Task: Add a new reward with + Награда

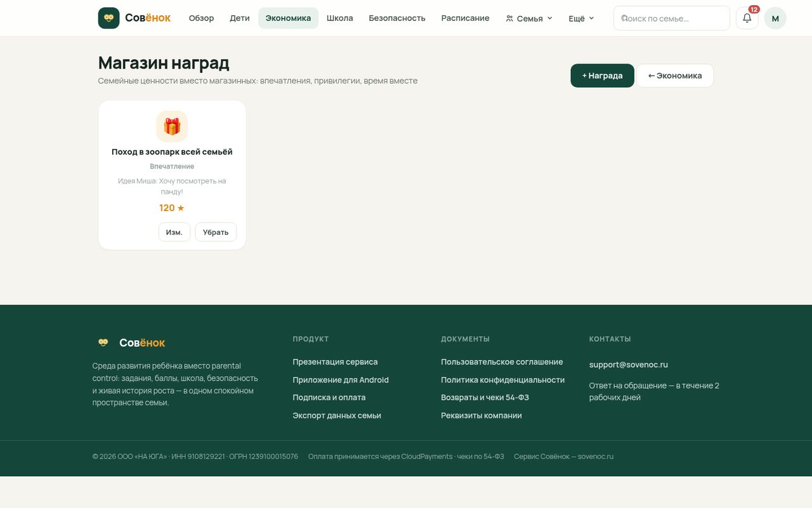Action: [x=602, y=76]
